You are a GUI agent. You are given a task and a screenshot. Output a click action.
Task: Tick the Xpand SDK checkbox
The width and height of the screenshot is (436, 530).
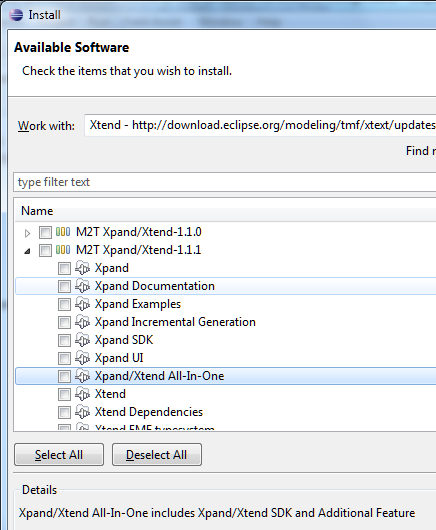(64, 340)
